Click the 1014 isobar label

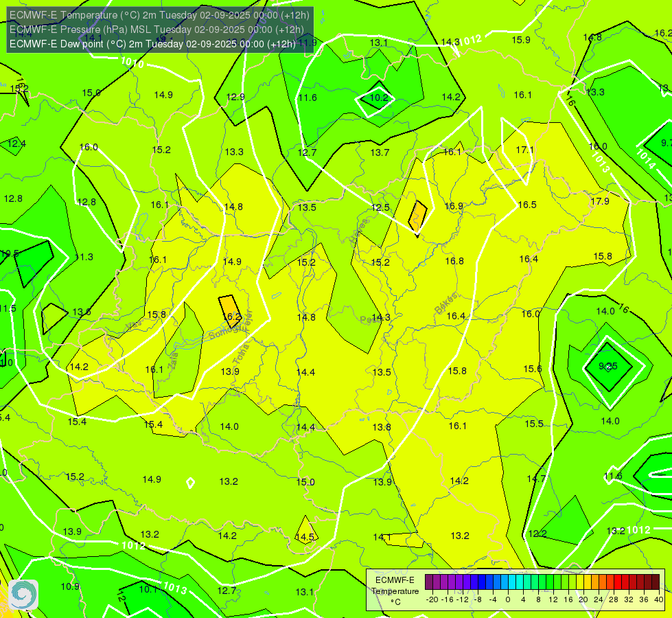coord(645,159)
